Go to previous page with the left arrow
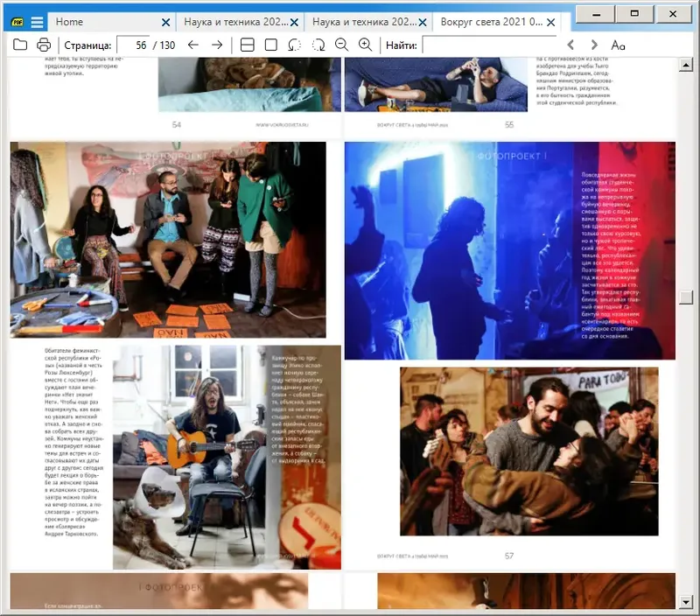The image size is (700, 616). click(x=192, y=45)
